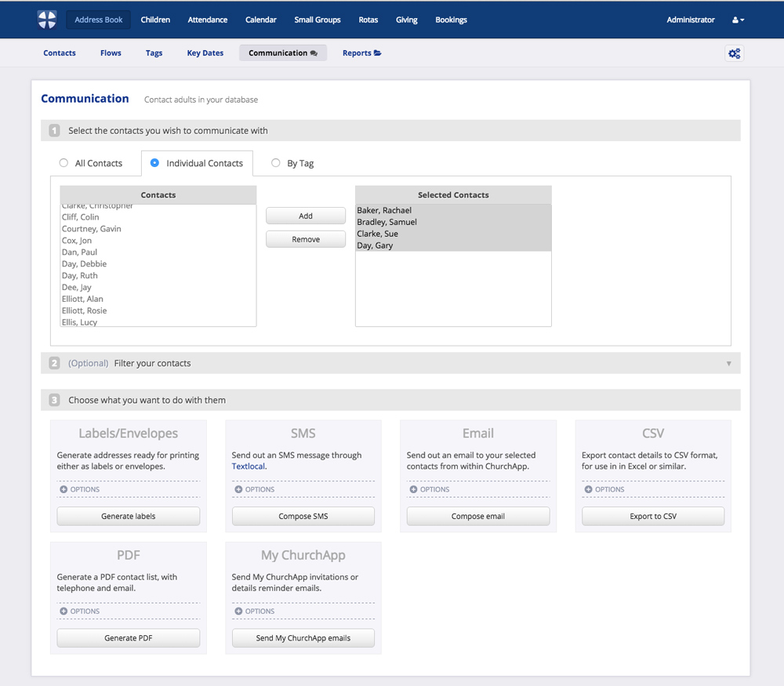Click the folder icon on Reports tab
Viewport: 784px width, 686px height.
point(377,53)
